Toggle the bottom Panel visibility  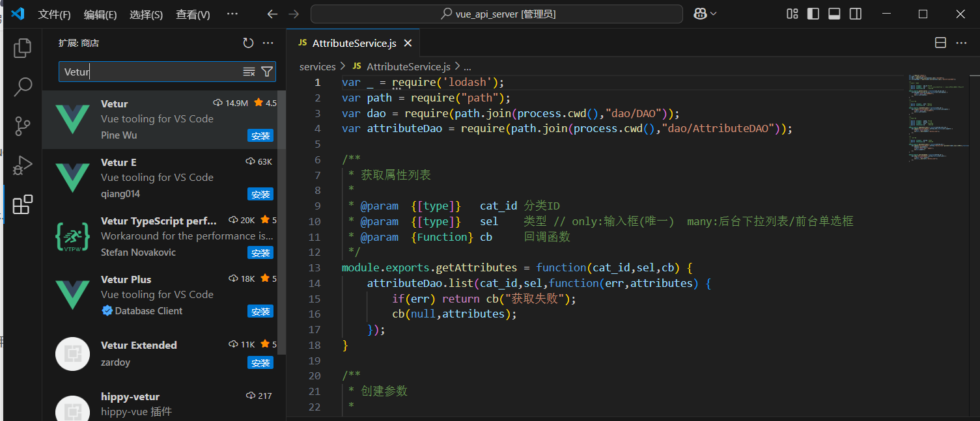834,13
